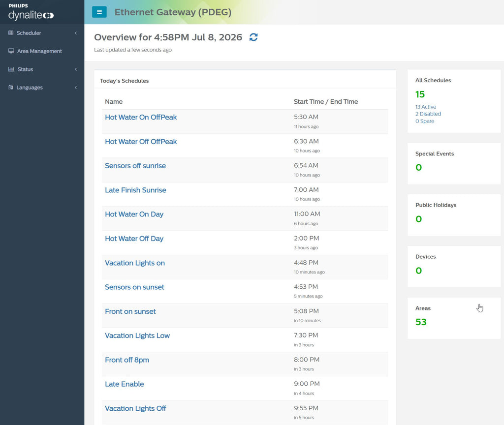
Task: Open the Front on sunset schedule
Action: pyautogui.click(x=130, y=311)
